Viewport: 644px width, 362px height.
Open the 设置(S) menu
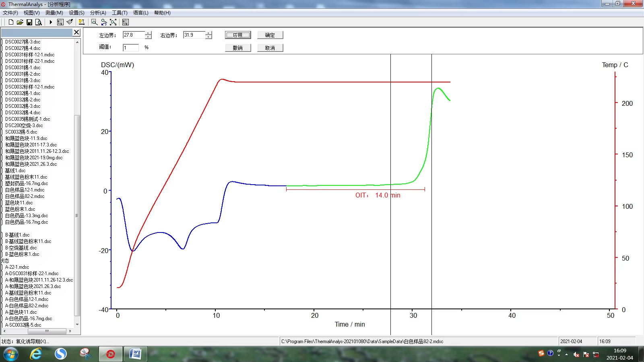coord(76,13)
